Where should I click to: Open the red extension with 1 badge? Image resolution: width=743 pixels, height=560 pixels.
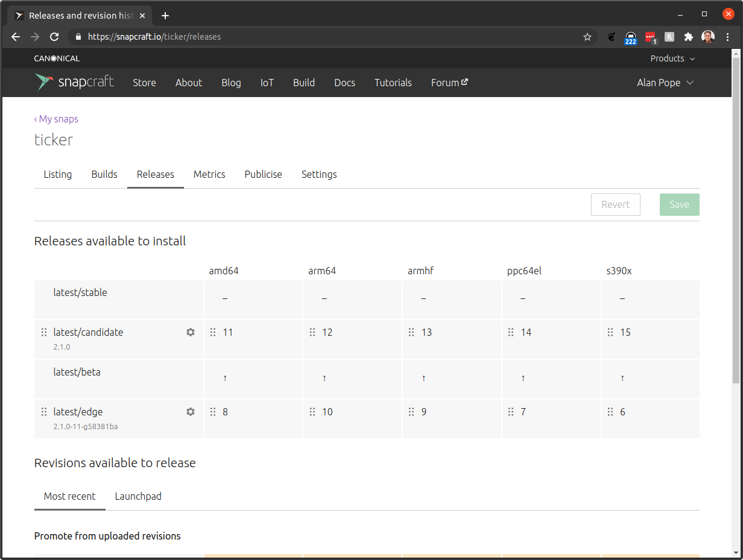[651, 37]
